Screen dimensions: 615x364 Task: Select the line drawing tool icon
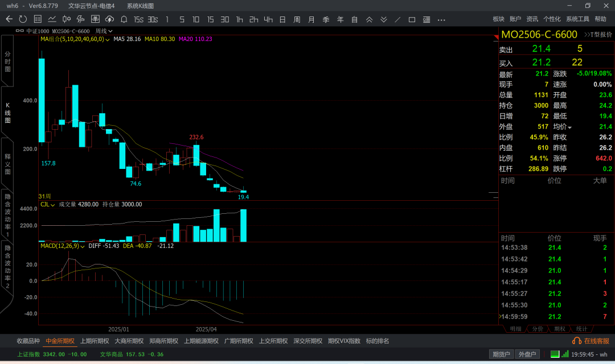pos(397,19)
